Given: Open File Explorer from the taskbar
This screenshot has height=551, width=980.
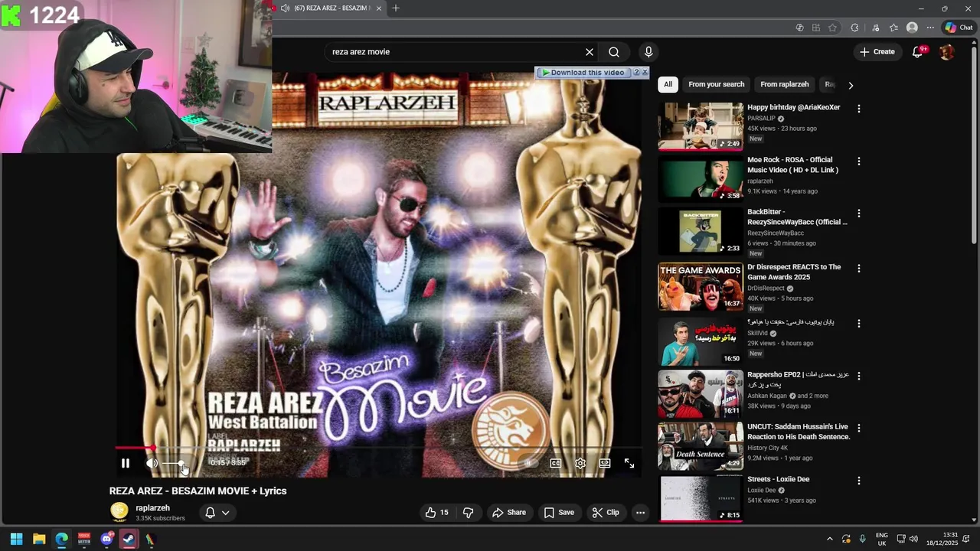Looking at the screenshot, I should point(39,540).
